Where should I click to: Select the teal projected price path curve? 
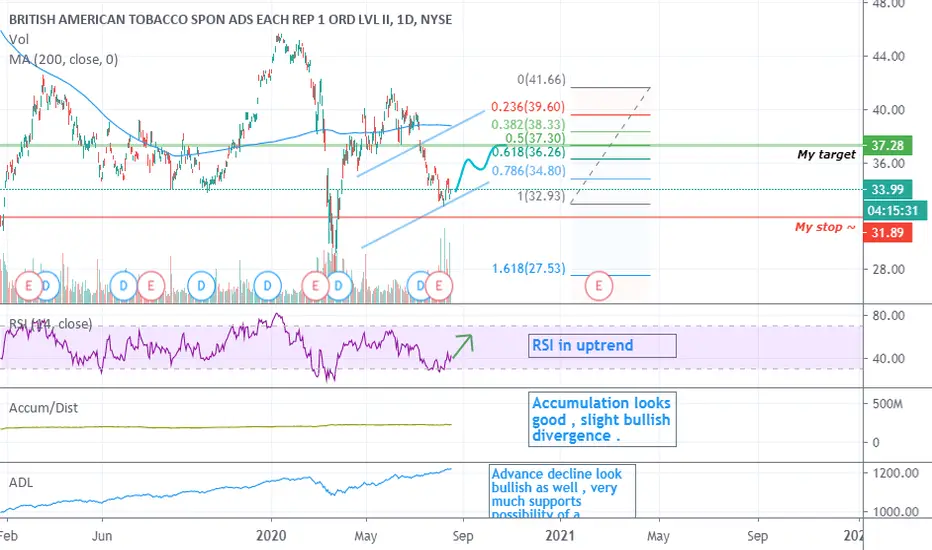coord(481,167)
